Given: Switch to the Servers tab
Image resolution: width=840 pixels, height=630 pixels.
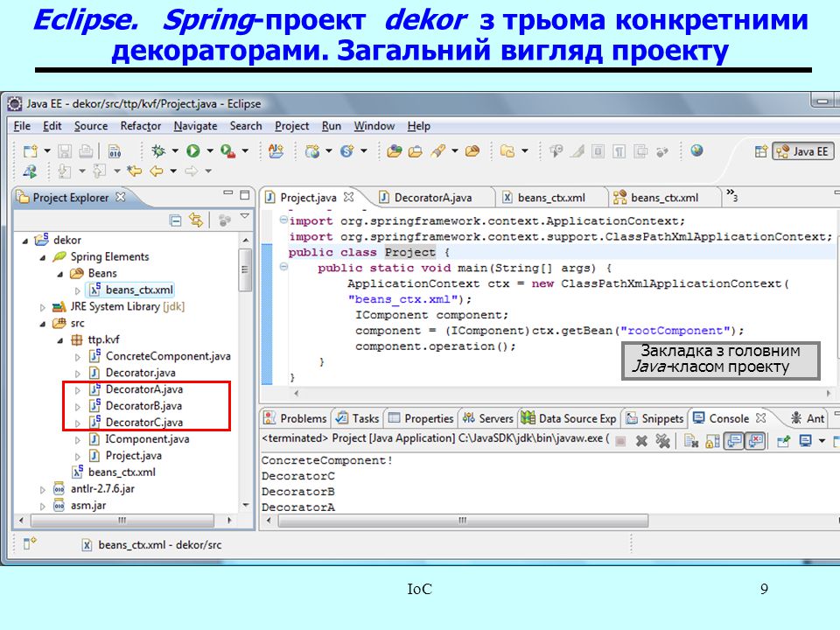Looking at the screenshot, I should point(488,418).
